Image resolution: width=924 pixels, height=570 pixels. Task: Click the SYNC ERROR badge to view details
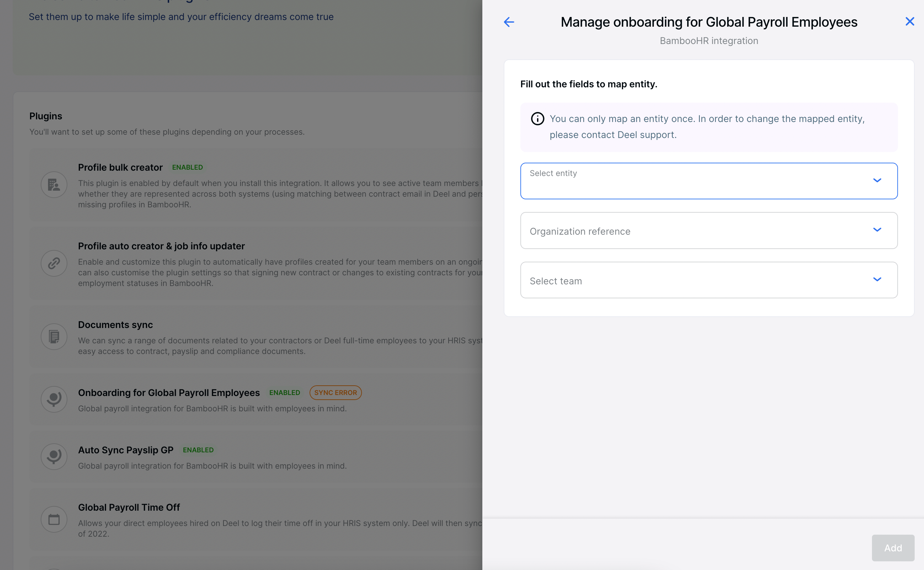coord(335,392)
